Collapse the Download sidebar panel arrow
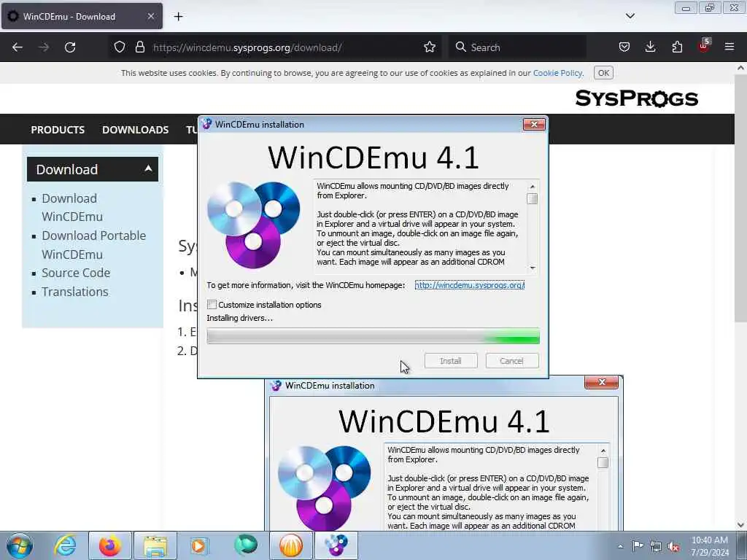The width and height of the screenshot is (747, 560). pyautogui.click(x=148, y=168)
